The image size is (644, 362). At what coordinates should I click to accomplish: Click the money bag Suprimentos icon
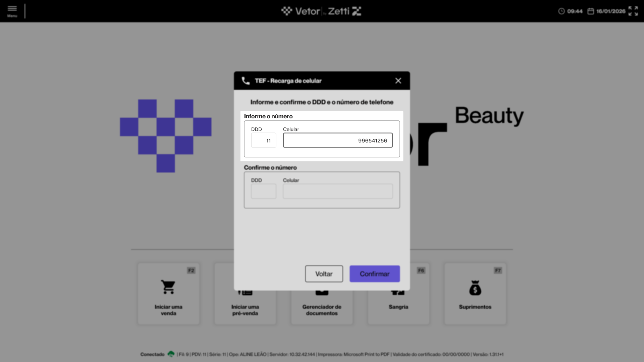(x=475, y=288)
